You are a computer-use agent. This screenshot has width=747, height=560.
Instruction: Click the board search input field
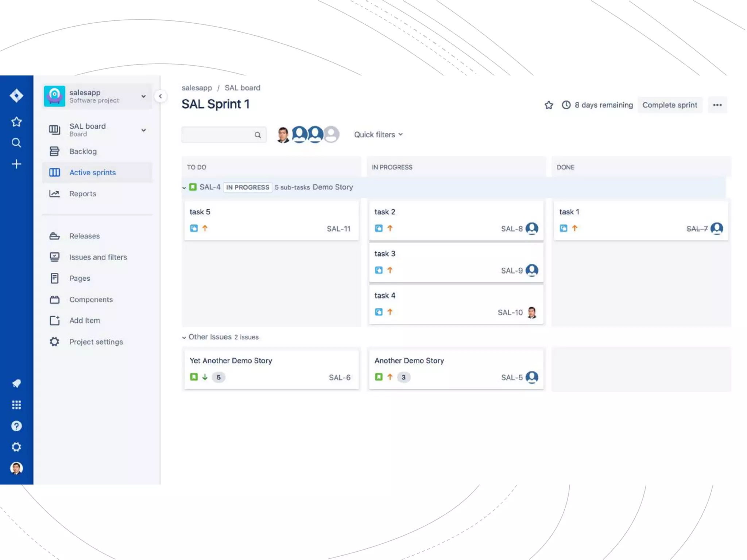click(218, 135)
